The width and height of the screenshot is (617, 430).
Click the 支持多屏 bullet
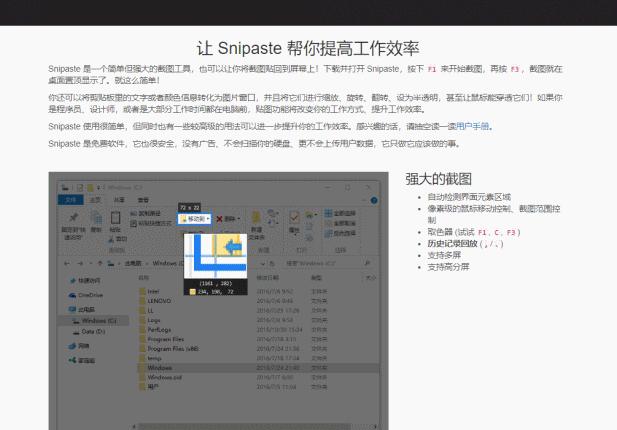point(444,255)
